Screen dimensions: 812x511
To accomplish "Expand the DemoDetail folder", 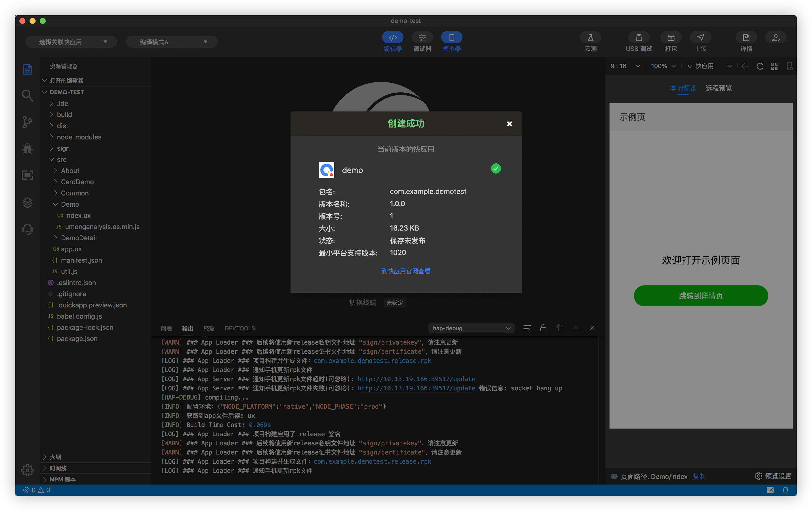I will 79,238.
